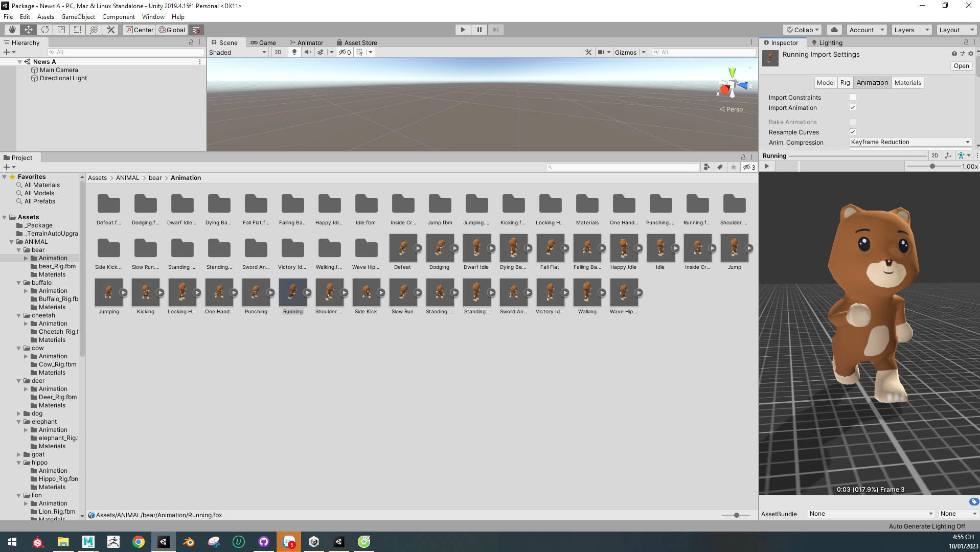Screen dimensions: 980x552
Task: Click the Step frame button
Action: tap(495, 30)
